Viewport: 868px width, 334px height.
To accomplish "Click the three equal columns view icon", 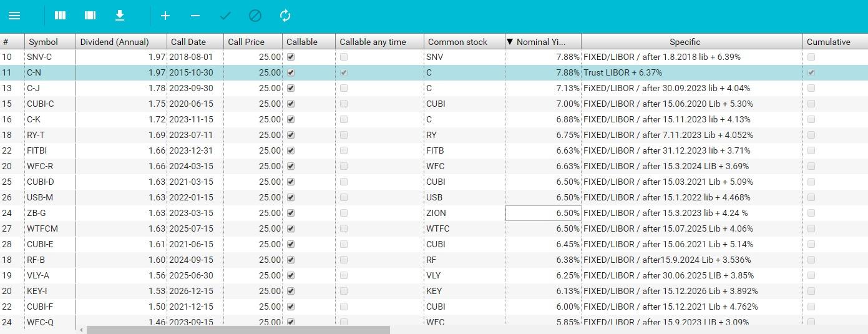I will (x=60, y=16).
